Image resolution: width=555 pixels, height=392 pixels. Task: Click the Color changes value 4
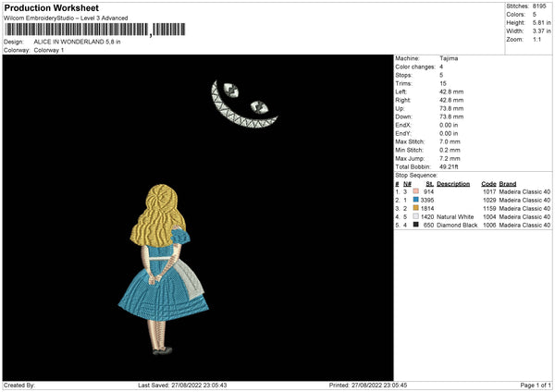coord(441,67)
